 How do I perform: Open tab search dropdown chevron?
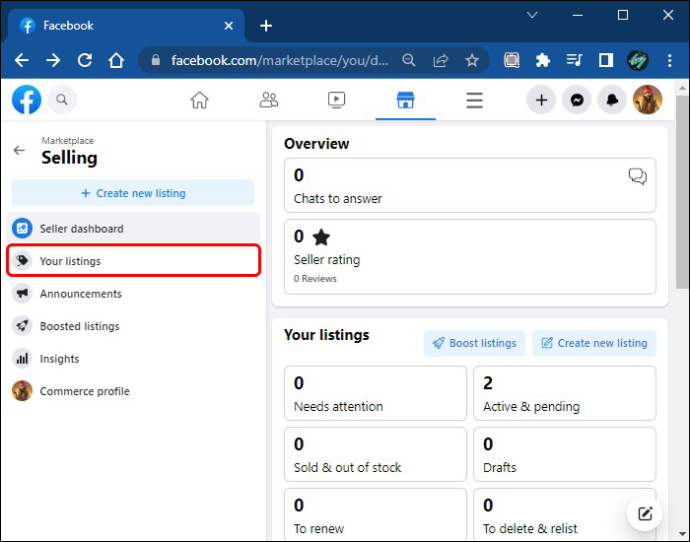tap(532, 15)
